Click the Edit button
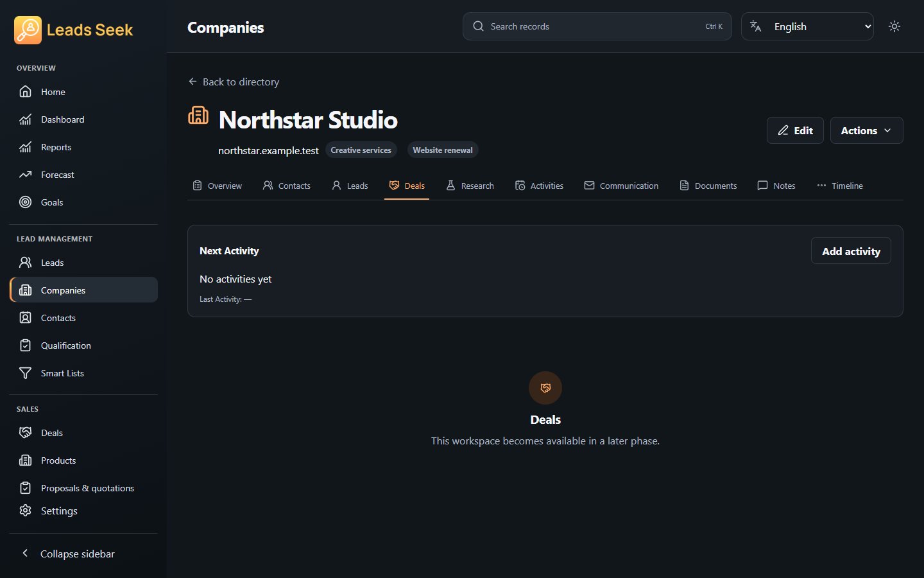 point(795,130)
